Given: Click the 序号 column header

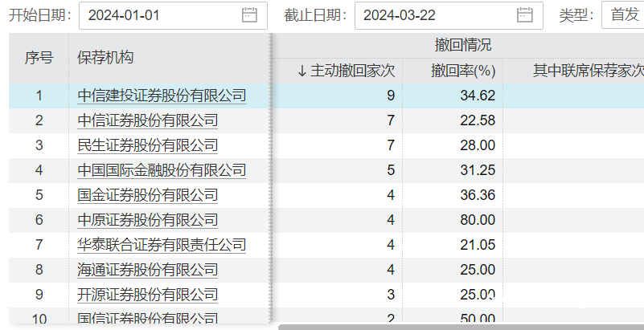Looking at the screenshot, I should point(39,57).
